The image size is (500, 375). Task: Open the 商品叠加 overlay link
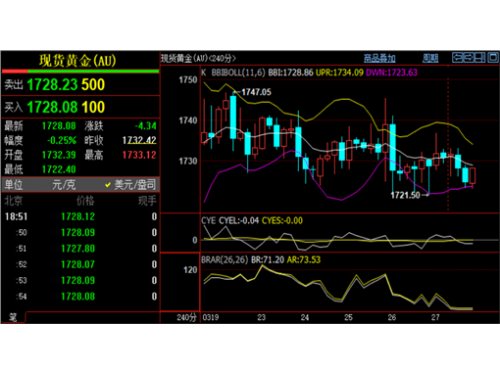379,58
